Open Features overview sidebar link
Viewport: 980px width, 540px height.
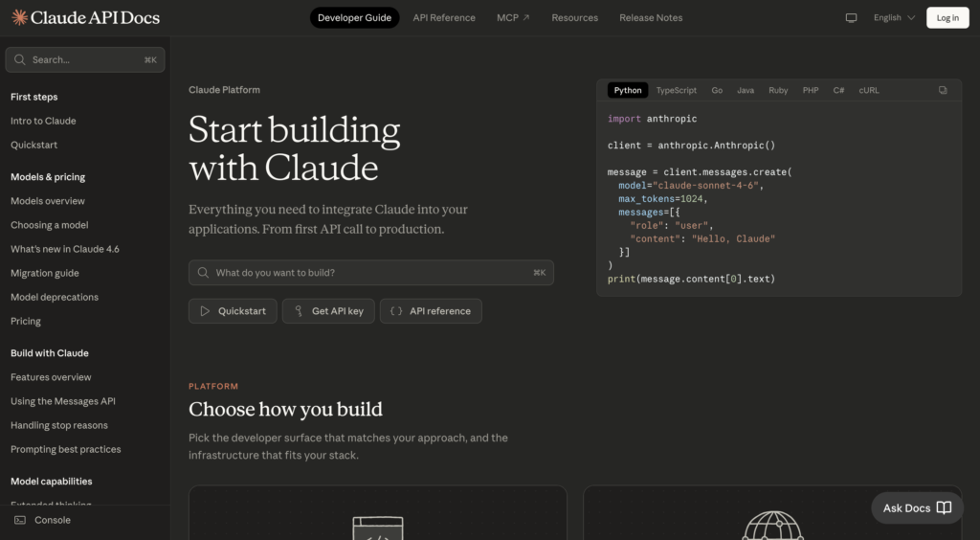[51, 377]
